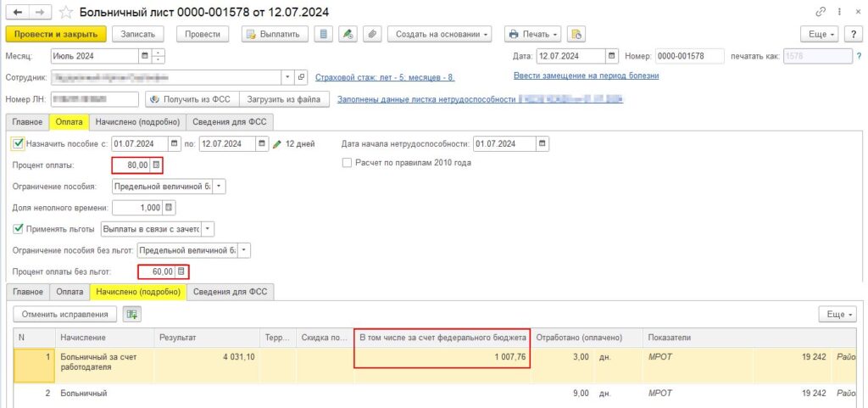Open Страховой стаж link

point(385,77)
